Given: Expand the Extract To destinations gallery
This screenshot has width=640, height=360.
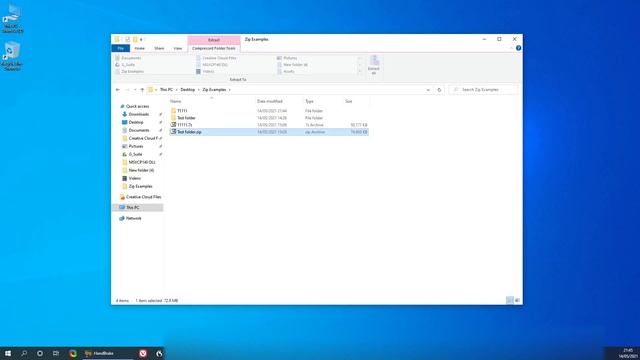Looking at the screenshot, I should pyautogui.click(x=360, y=71).
